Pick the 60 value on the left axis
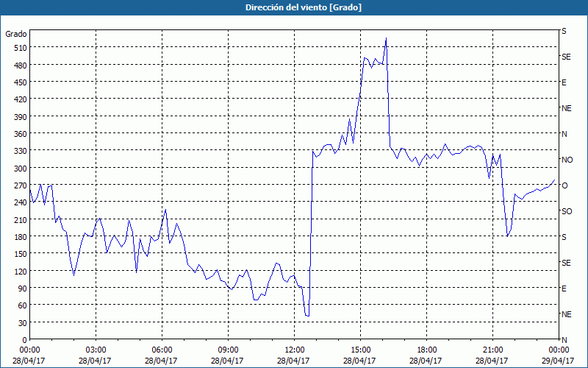The image size is (588, 368). click(23, 305)
